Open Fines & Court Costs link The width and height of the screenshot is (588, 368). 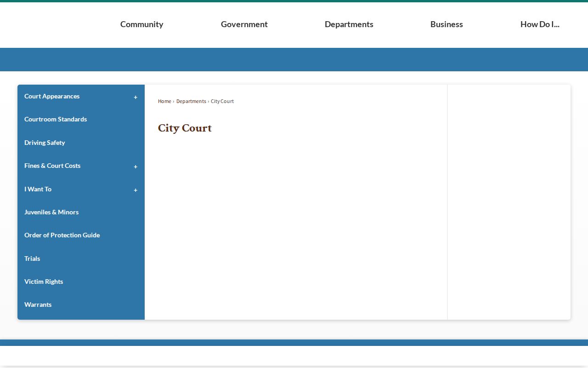click(52, 166)
